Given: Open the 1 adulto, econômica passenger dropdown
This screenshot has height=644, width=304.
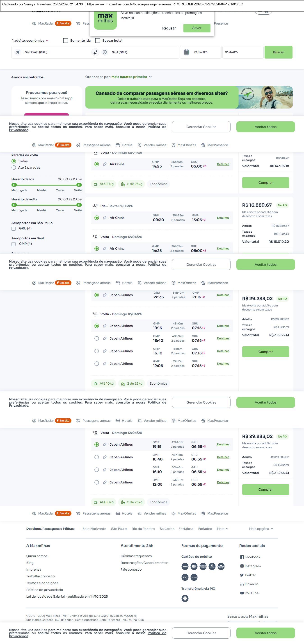Looking at the screenshot, I should [30, 41].
